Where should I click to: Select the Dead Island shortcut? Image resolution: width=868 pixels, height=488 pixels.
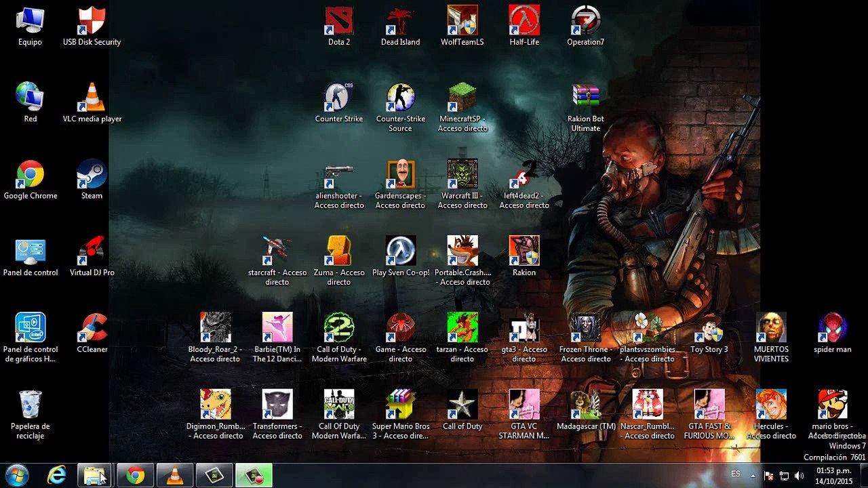coord(401,26)
